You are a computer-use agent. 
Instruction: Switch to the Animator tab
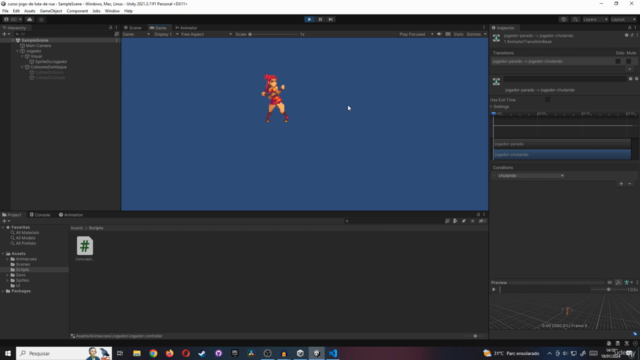(x=186, y=28)
